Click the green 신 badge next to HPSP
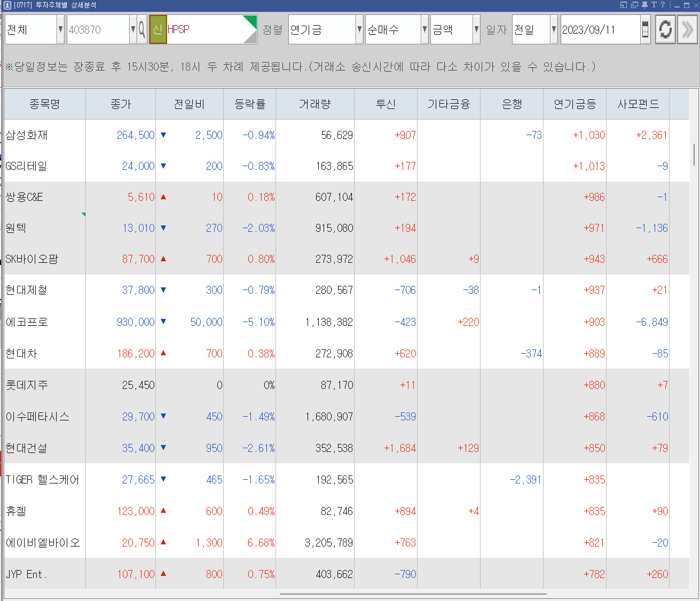 [x=158, y=29]
